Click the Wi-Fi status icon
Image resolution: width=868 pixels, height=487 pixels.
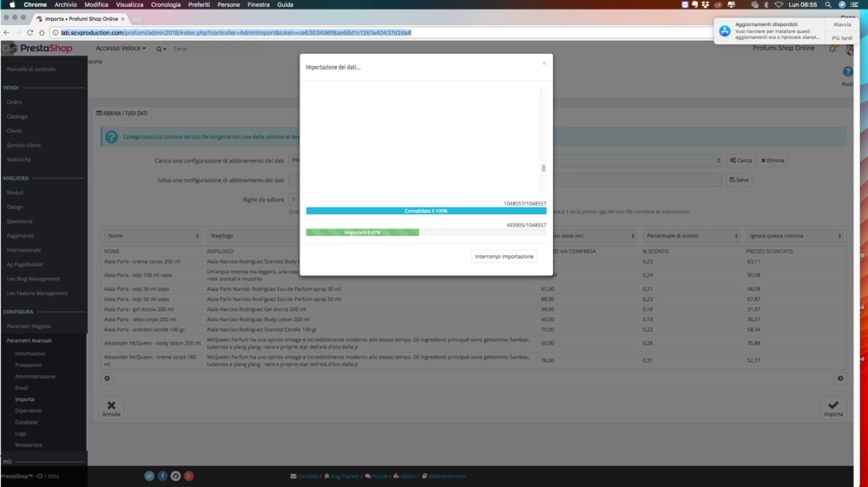[779, 4]
